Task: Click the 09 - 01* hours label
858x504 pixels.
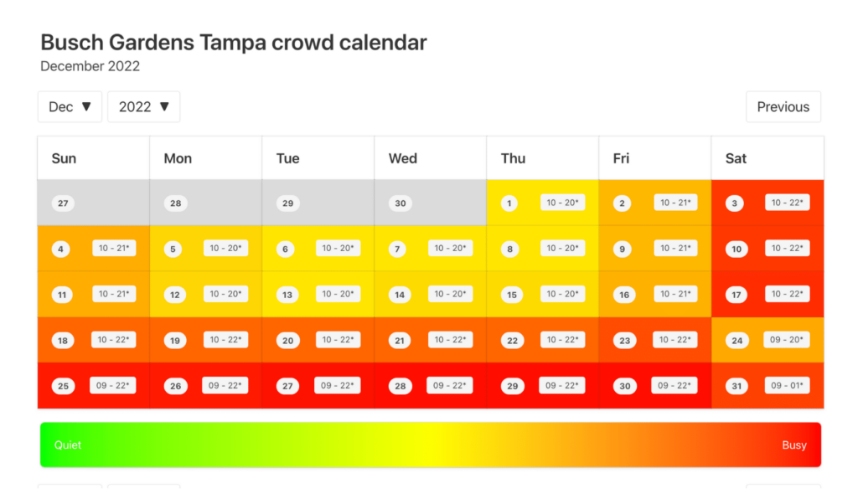Action: [787, 385]
